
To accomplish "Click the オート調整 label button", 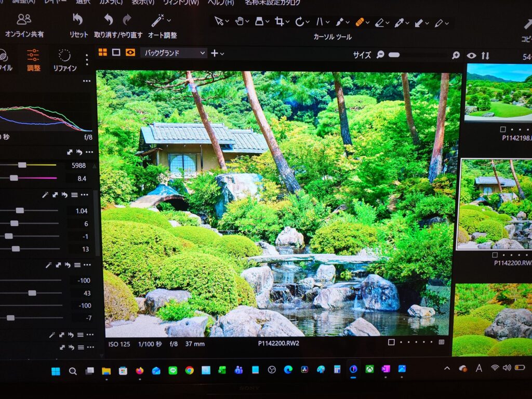I will point(162,35).
